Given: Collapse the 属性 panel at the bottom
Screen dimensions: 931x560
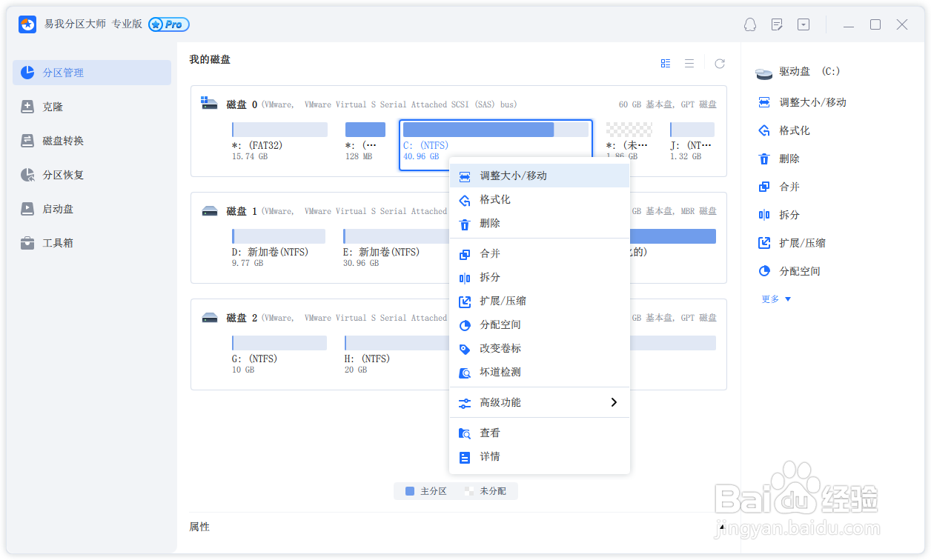Looking at the screenshot, I should pos(200,527).
